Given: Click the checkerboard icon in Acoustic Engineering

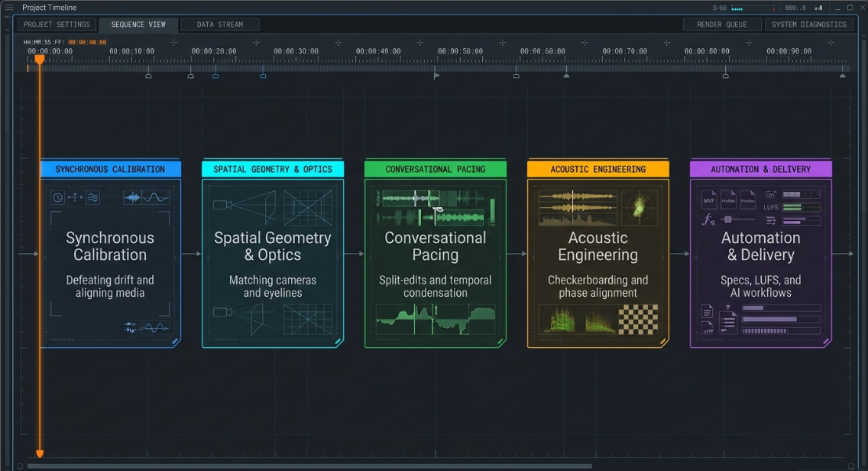Looking at the screenshot, I should point(638,319).
